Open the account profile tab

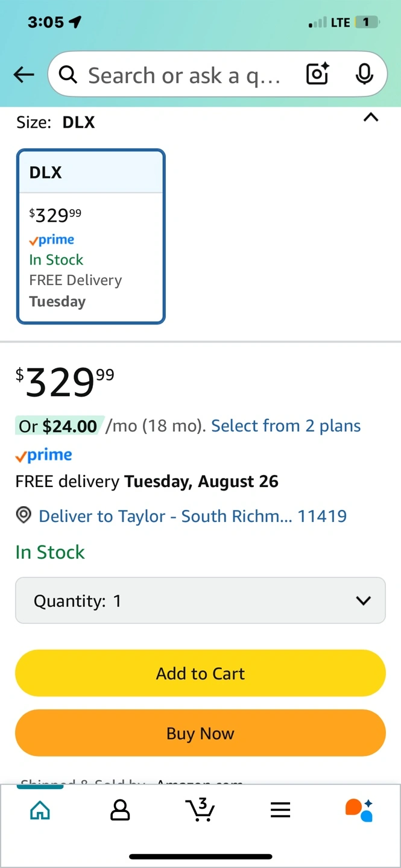tap(120, 811)
